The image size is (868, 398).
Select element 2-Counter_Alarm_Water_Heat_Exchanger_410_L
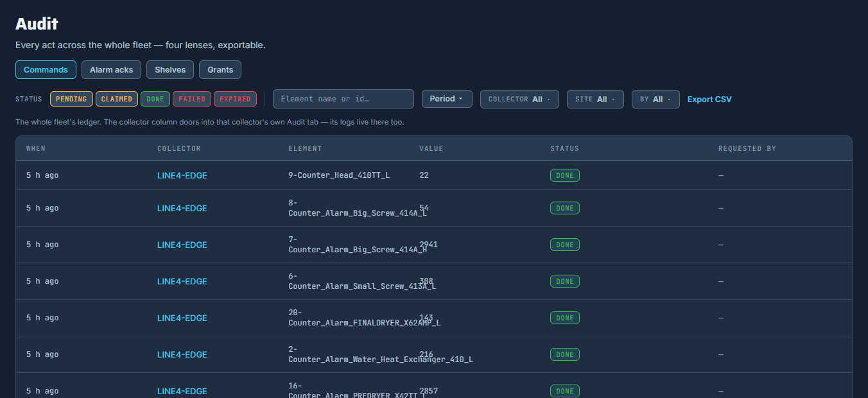click(381, 354)
